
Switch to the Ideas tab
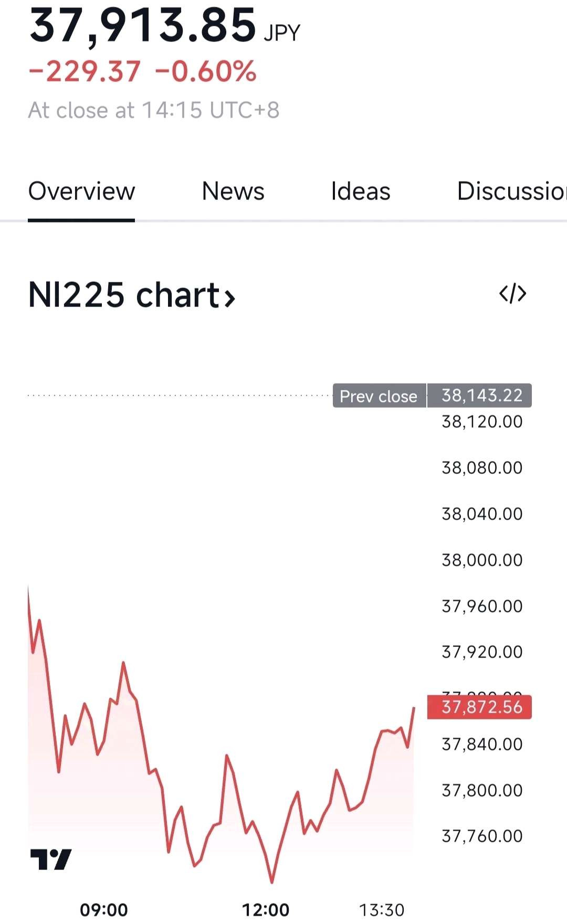click(x=361, y=191)
